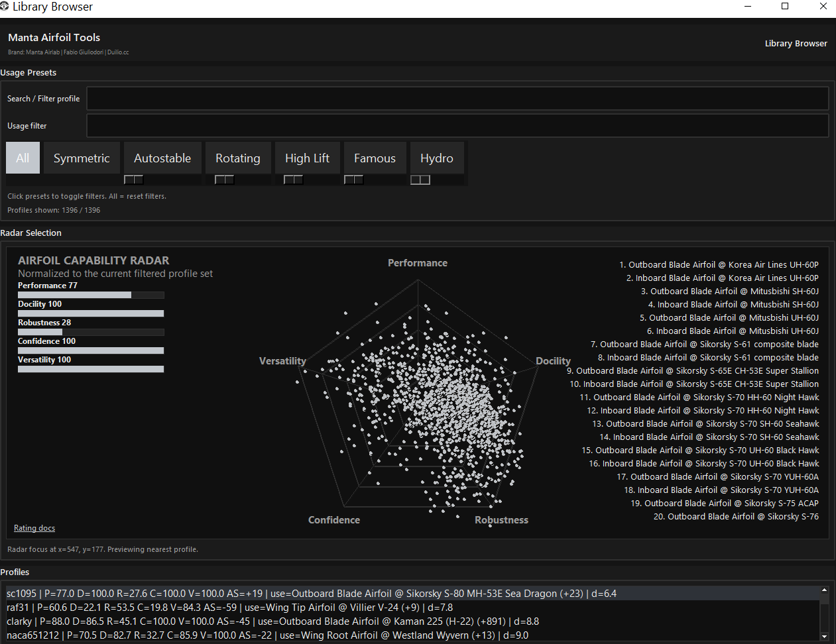Apply the Autostable preset
The image size is (836, 644).
tap(162, 158)
